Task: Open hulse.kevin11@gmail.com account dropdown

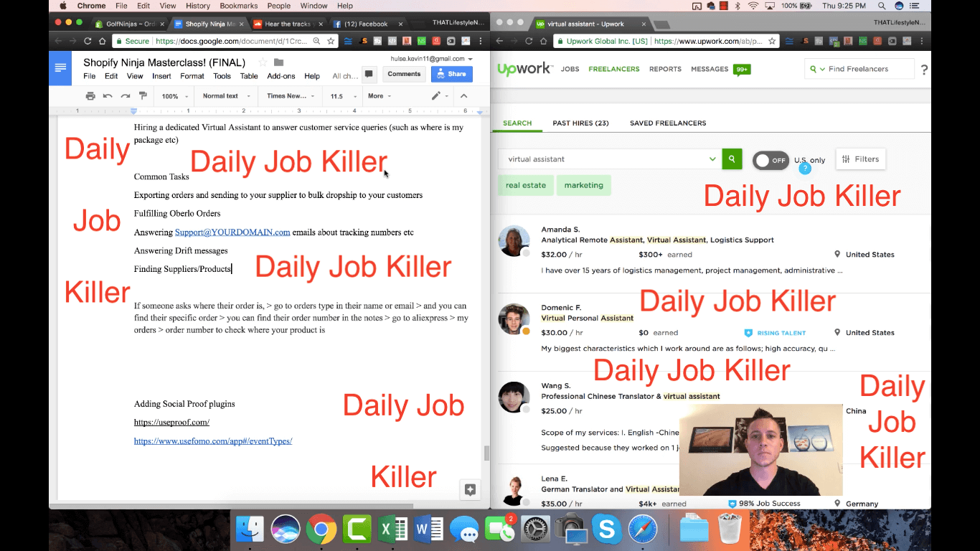Action: pos(431,59)
